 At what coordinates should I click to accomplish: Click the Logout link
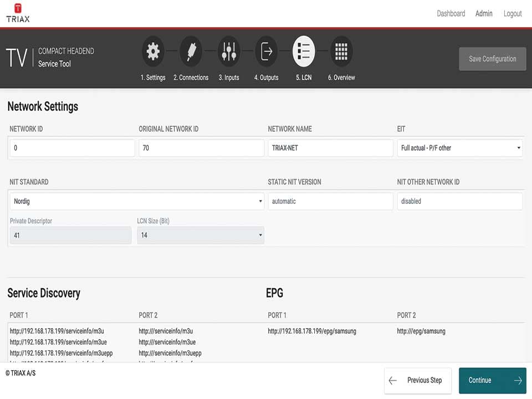(x=512, y=13)
